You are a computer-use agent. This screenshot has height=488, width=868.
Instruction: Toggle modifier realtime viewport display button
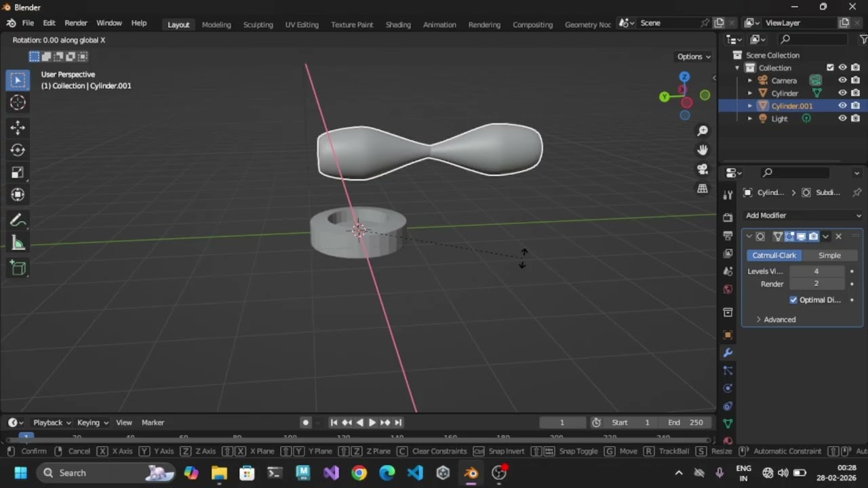(x=802, y=237)
